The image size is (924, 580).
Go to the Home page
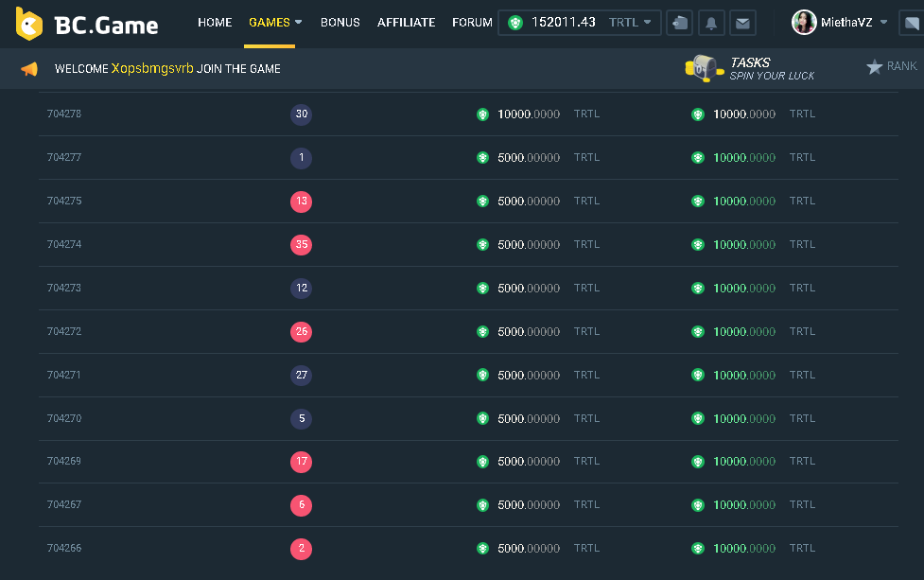[215, 23]
